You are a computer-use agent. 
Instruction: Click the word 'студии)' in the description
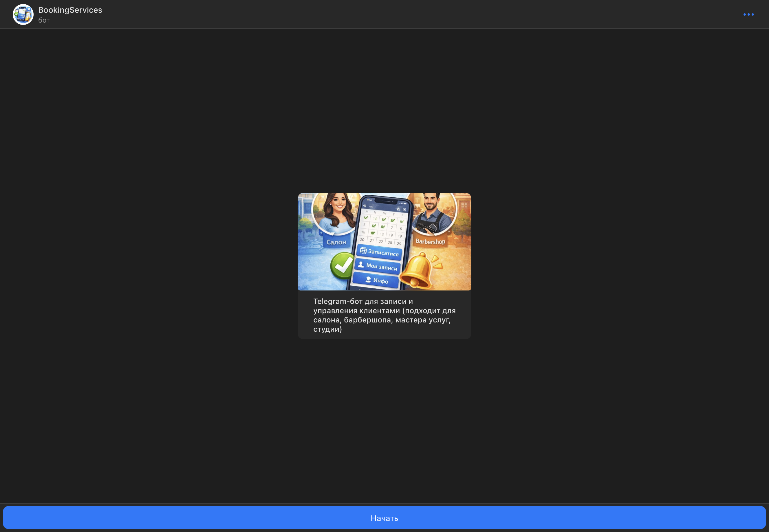327,329
